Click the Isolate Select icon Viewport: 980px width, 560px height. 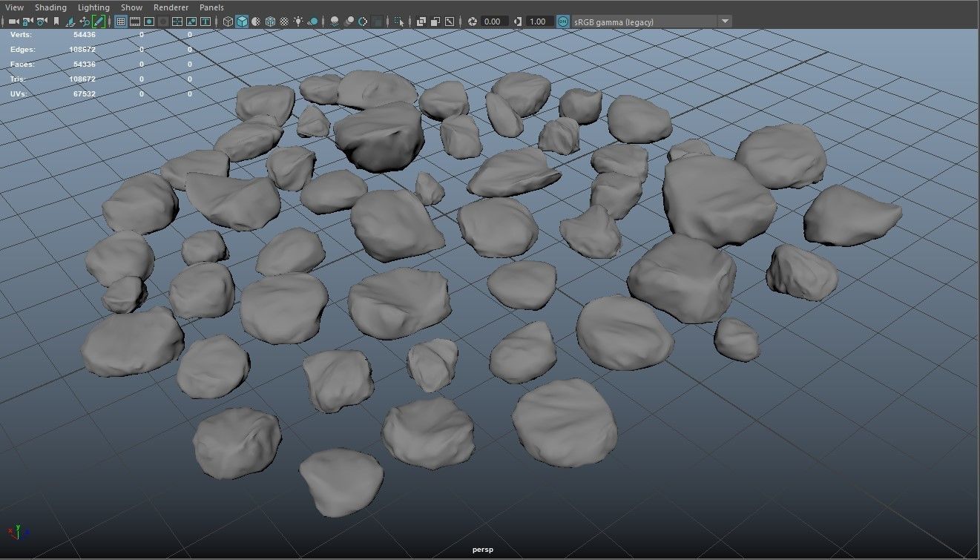click(399, 22)
